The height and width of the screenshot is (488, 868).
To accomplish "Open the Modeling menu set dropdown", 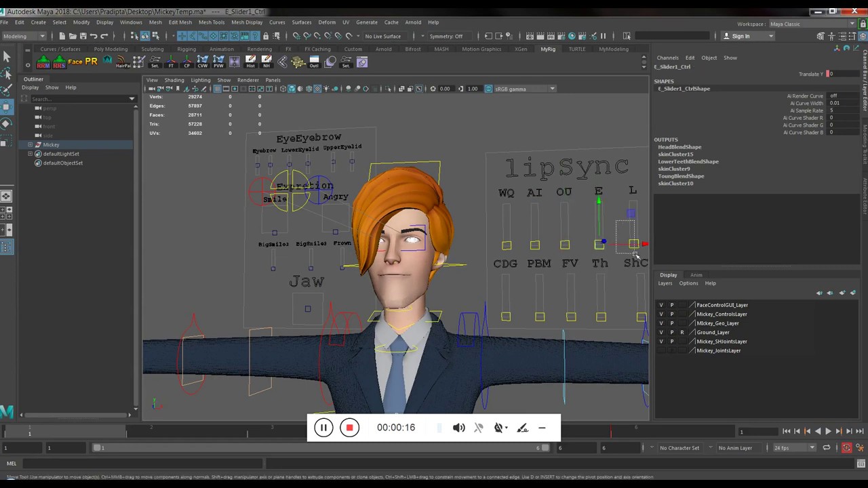I will coord(24,36).
